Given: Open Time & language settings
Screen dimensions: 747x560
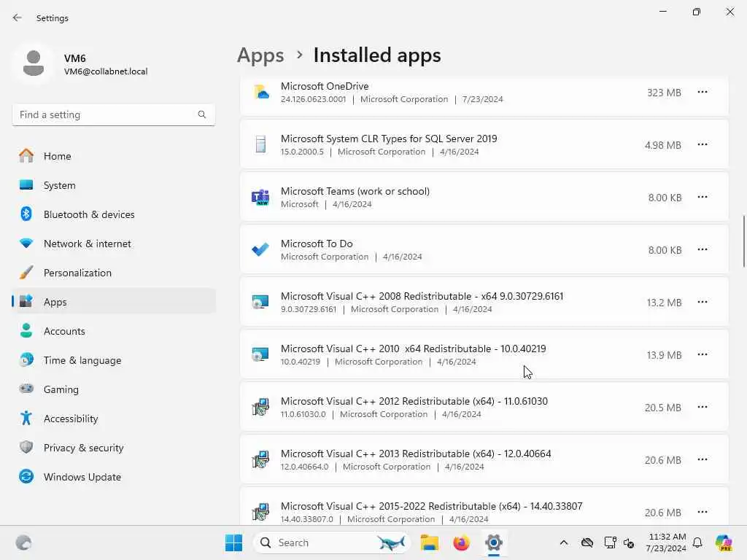Looking at the screenshot, I should coord(113,360).
